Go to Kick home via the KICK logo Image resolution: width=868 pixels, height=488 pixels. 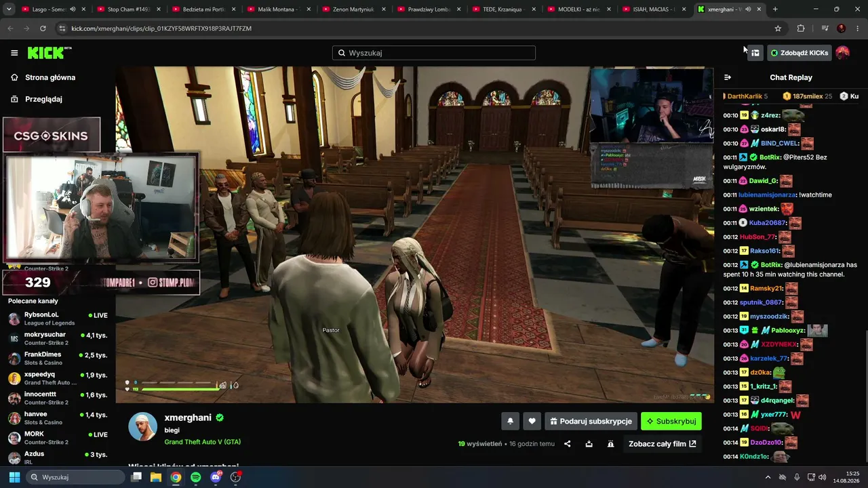point(49,53)
